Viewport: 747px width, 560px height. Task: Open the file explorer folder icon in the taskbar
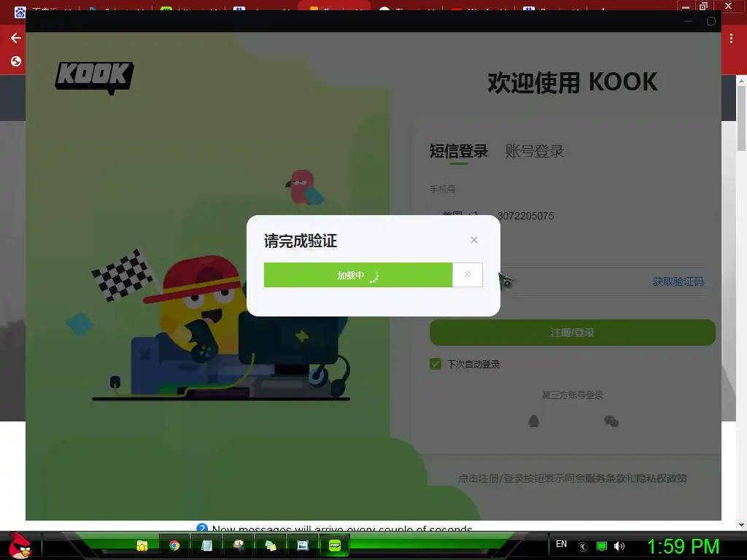pyautogui.click(x=142, y=545)
